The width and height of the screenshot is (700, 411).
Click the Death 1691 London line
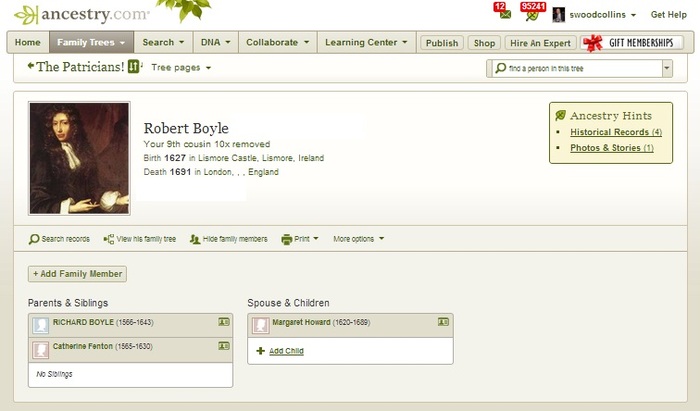pyautogui.click(x=211, y=172)
